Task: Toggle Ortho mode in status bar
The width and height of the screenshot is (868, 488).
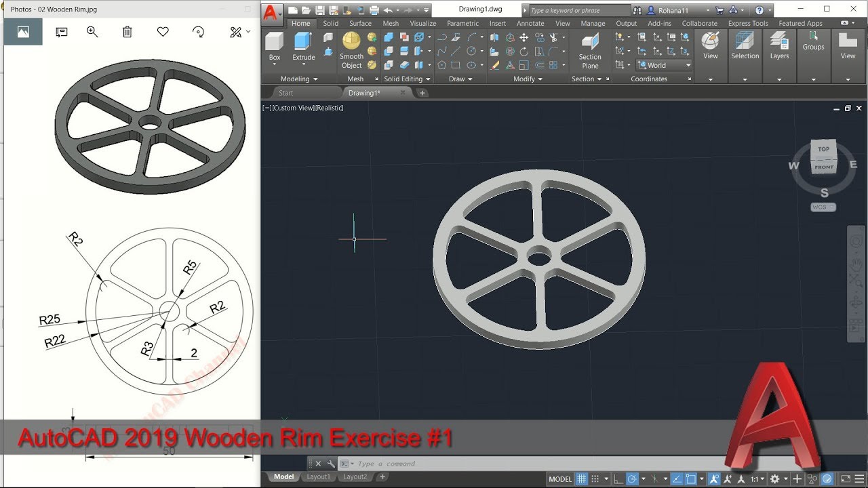Action: 617,479
